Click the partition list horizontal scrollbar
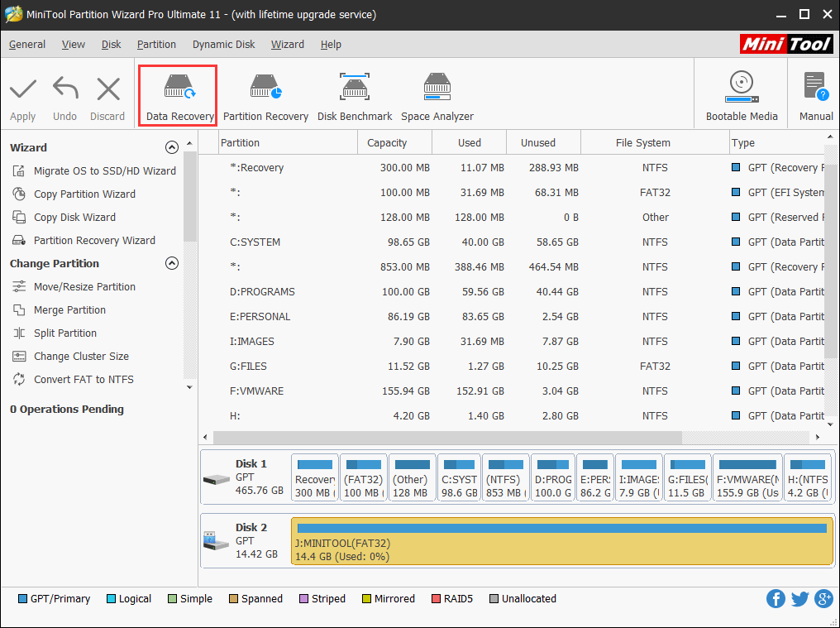The image size is (840, 628). pos(447,437)
